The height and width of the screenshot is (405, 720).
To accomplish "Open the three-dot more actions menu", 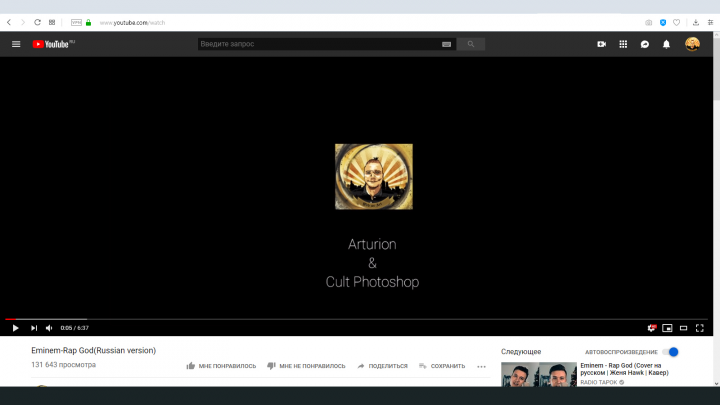I will tap(481, 366).
